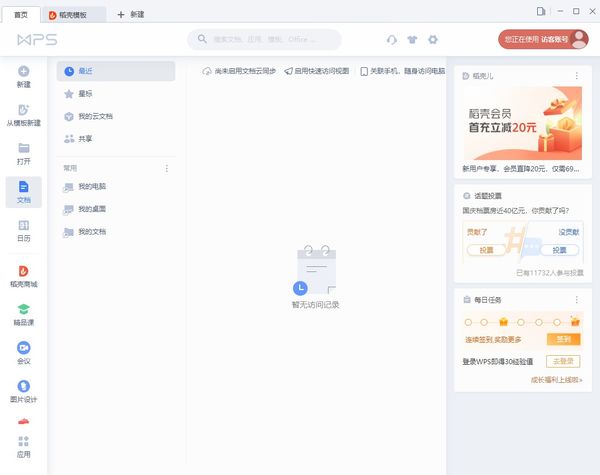The image size is (600, 475).
Task: Click 关联手机,随身访问电脑
Action: pyautogui.click(x=403, y=71)
